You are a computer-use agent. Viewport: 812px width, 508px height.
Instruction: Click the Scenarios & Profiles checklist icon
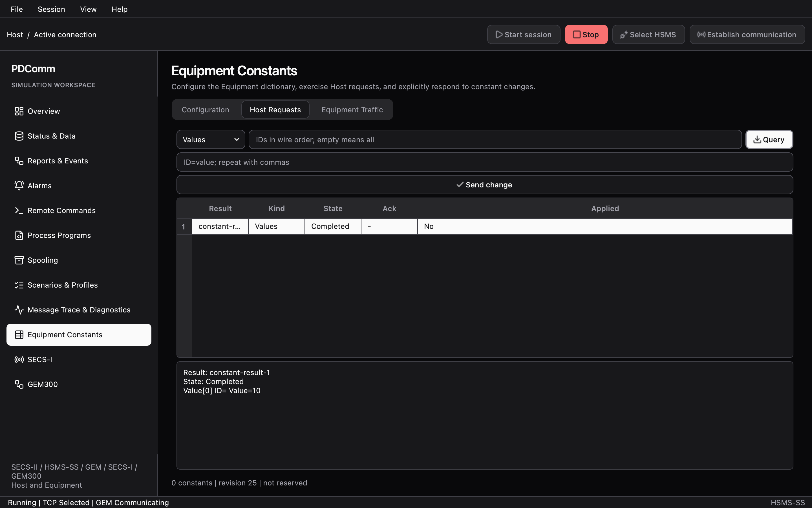[x=19, y=285]
